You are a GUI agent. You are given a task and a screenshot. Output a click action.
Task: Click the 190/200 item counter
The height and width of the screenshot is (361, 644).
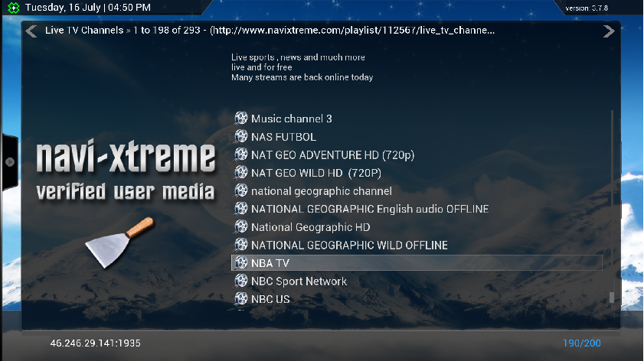click(581, 343)
